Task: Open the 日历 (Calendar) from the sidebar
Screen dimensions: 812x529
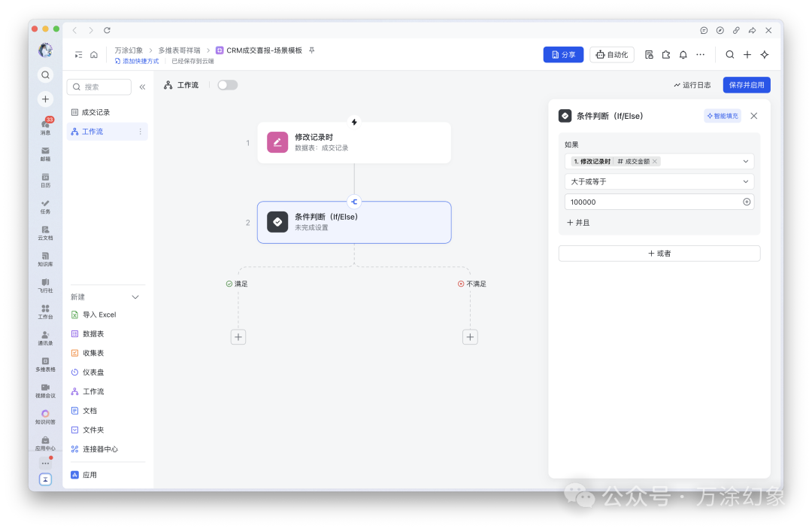Action: pos(45,178)
